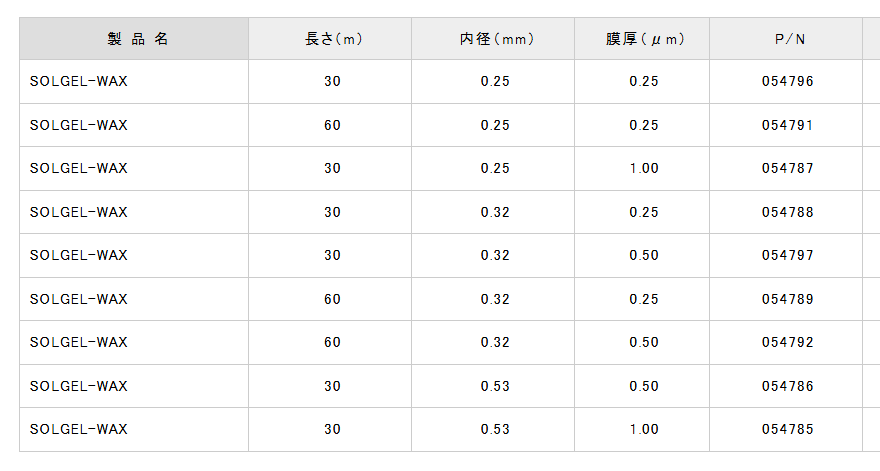Click the 長さ(m) column header
This screenshot has height=471, width=880.
(333, 39)
